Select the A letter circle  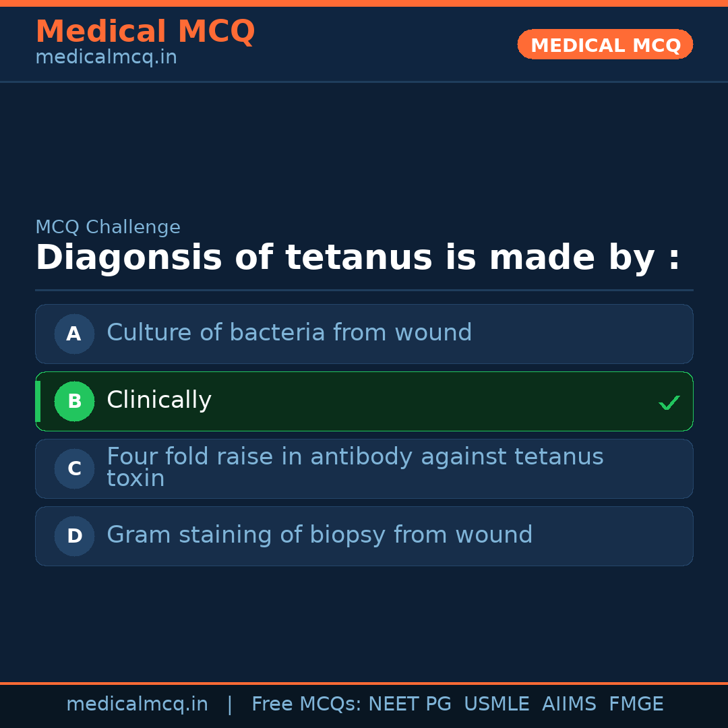click(x=74, y=334)
